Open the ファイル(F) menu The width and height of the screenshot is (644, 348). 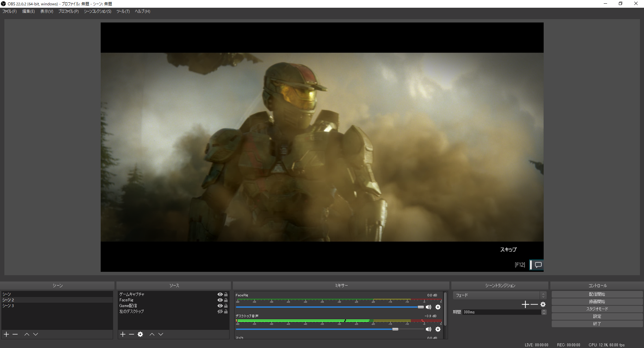coord(9,11)
